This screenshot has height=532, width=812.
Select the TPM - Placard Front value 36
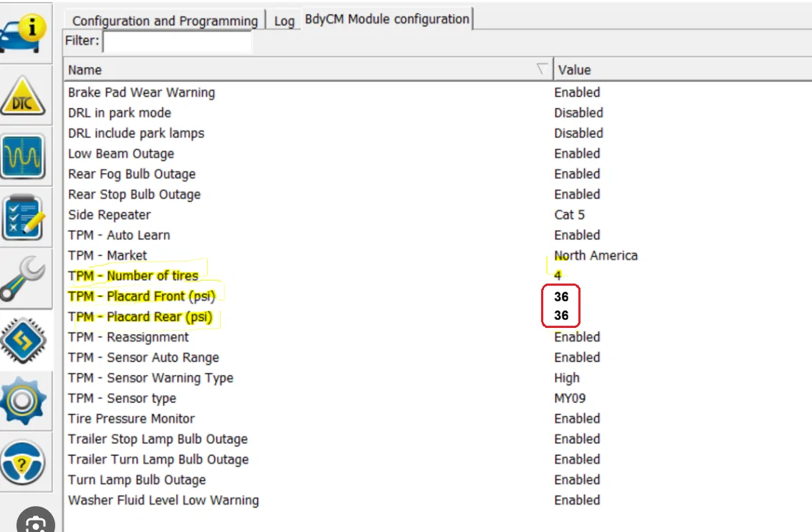561,296
